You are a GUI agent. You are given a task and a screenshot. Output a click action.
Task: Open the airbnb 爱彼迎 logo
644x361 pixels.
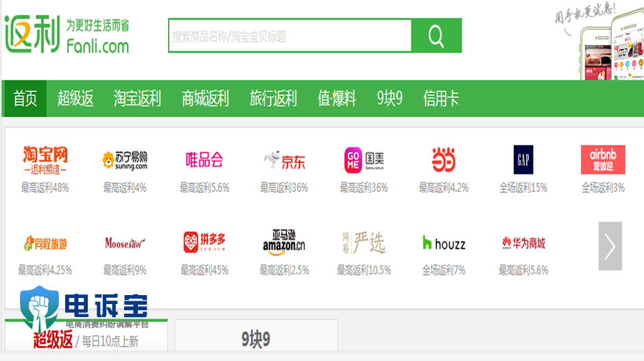click(603, 159)
